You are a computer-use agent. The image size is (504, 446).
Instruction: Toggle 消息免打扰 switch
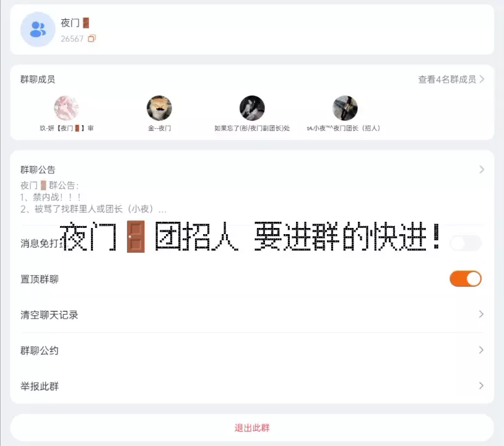pyautogui.click(x=466, y=243)
